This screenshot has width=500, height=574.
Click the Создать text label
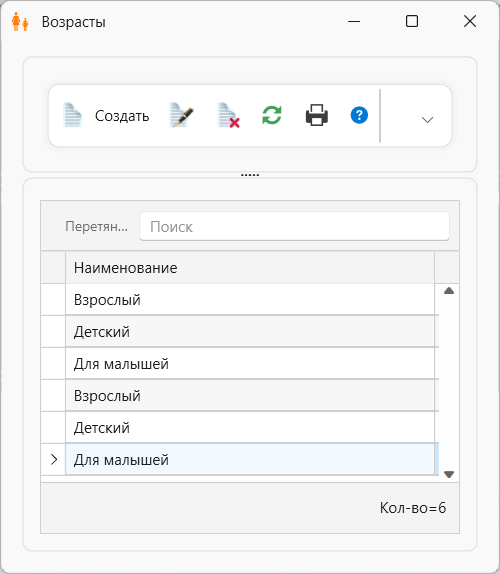tap(122, 116)
